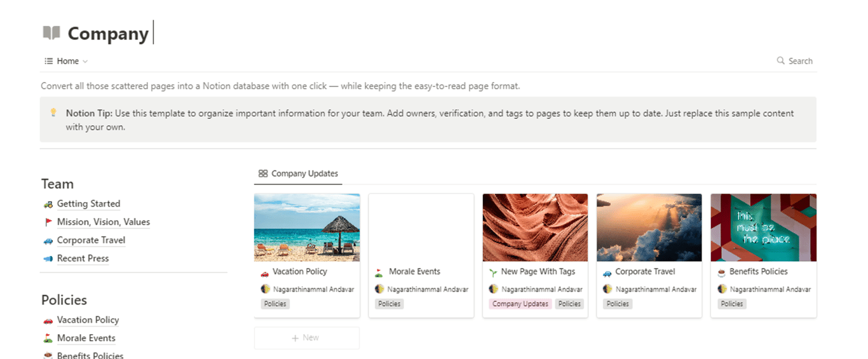Switch to the Company Updates tab
The width and height of the screenshot is (868, 359).
click(298, 173)
